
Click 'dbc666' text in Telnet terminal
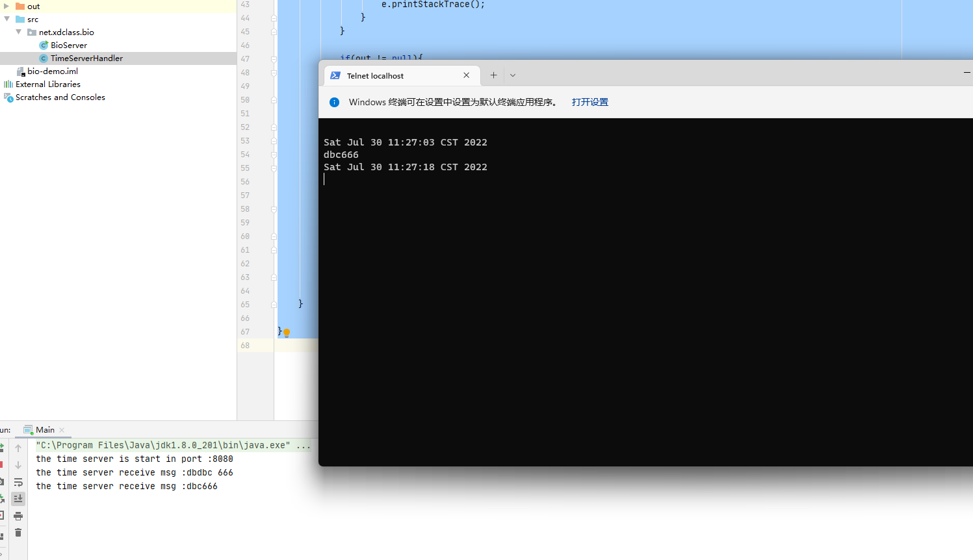pyautogui.click(x=341, y=155)
